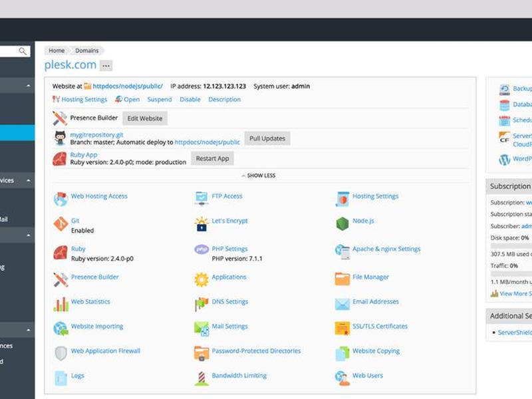Image resolution: width=532 pixels, height=399 pixels.
Task: Click the WordPress logo icon in right panel
Action: click(x=505, y=160)
